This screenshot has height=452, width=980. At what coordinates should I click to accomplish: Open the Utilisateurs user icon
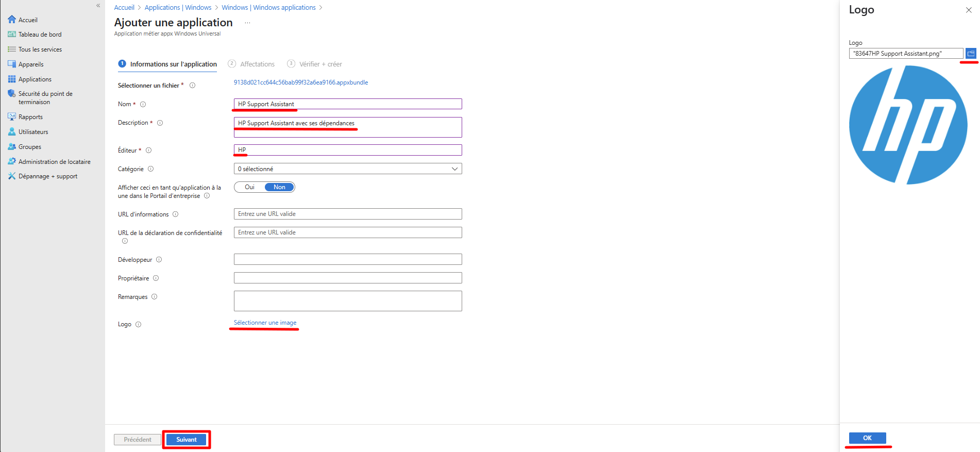(12, 132)
